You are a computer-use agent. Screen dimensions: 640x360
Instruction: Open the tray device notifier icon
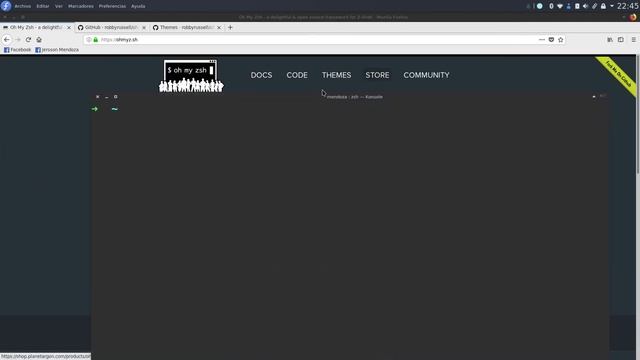577,6
